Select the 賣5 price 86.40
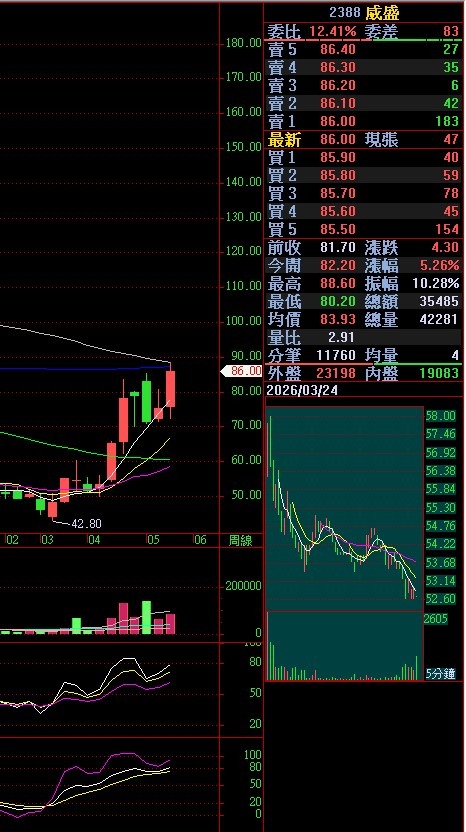466x832 pixels. pyautogui.click(x=338, y=49)
